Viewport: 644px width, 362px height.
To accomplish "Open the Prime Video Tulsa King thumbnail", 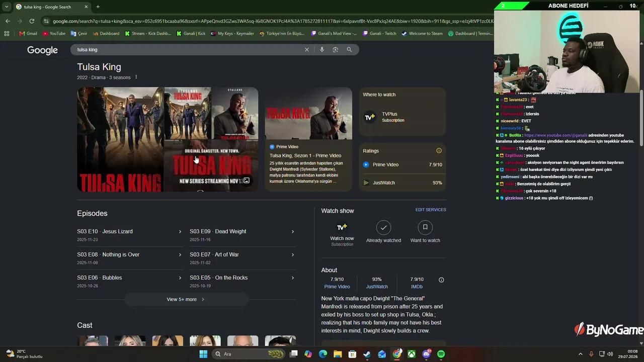I will [308, 113].
